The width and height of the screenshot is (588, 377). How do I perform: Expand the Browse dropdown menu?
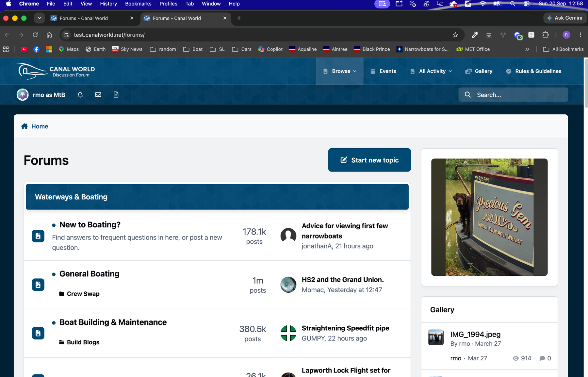coord(340,71)
